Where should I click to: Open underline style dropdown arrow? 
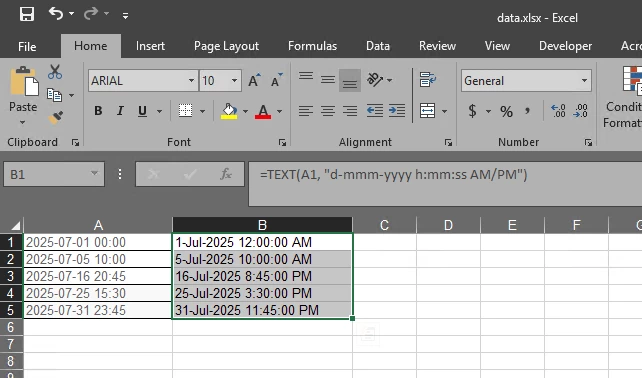(159, 111)
